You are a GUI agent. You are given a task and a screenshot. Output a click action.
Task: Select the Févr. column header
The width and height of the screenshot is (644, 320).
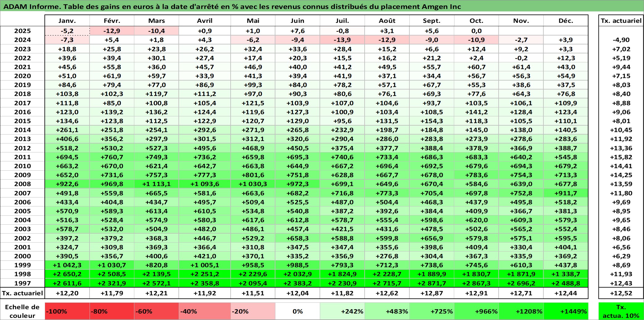point(112,21)
